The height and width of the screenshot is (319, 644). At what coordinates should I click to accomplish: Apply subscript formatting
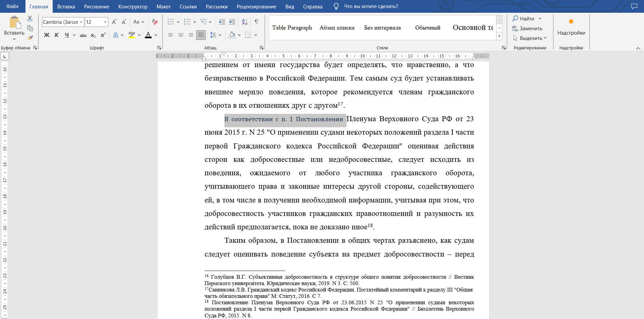tap(93, 35)
